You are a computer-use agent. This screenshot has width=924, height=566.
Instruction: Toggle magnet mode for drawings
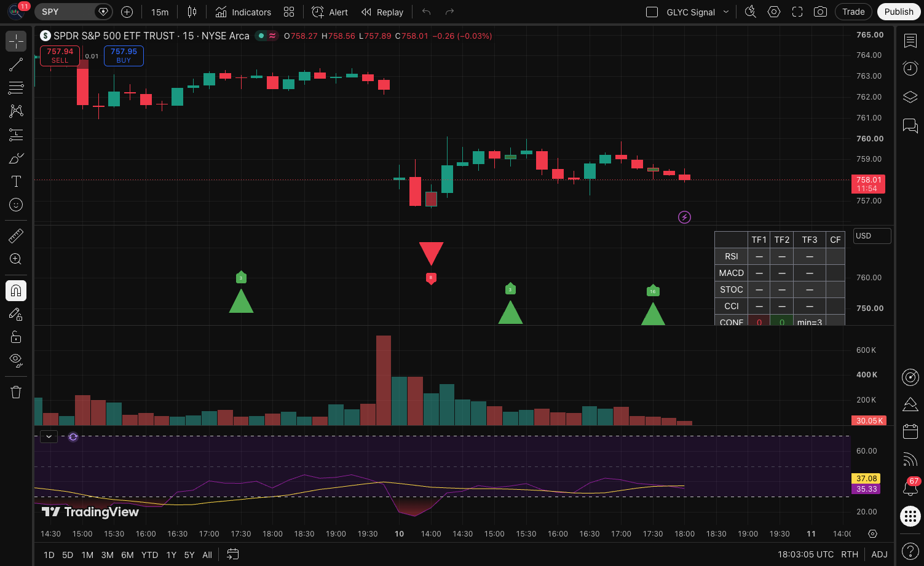coord(16,291)
